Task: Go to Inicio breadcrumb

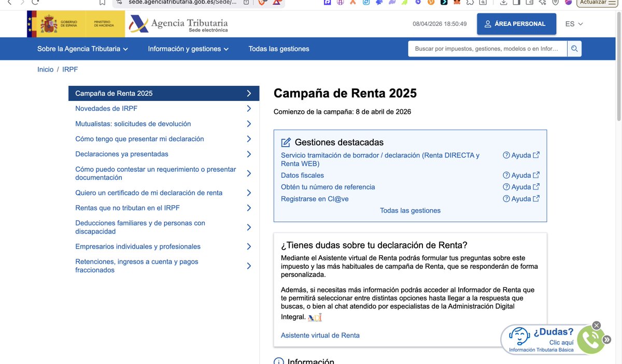Action: click(x=45, y=69)
